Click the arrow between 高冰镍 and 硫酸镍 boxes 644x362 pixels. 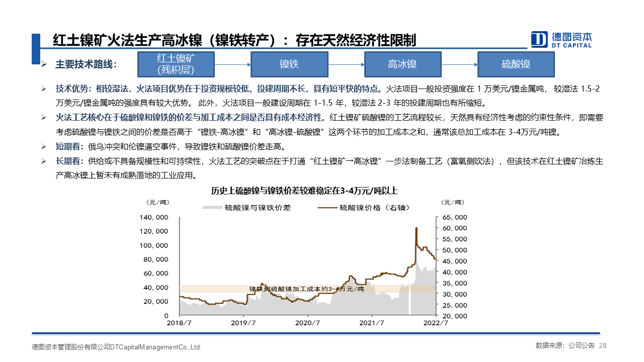(459, 64)
